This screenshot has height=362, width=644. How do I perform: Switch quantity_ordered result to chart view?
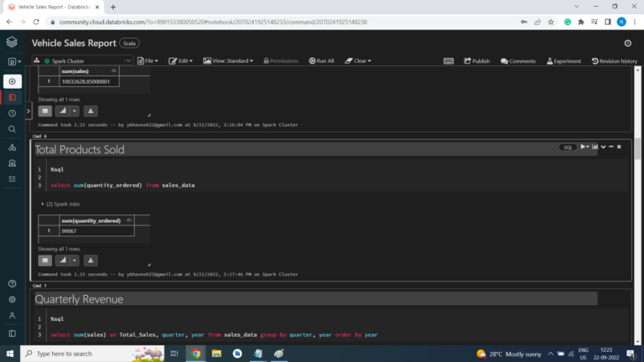point(62,261)
